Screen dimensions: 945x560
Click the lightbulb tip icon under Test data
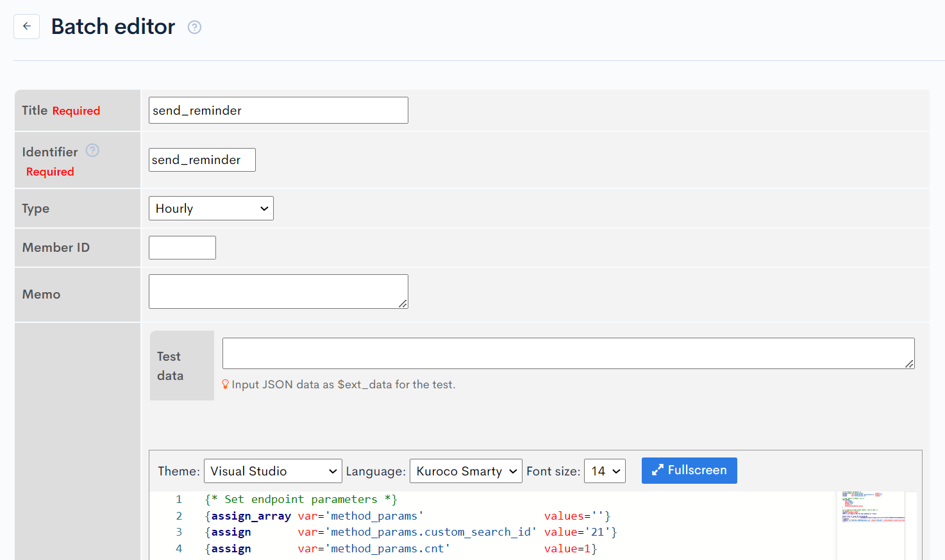(225, 384)
